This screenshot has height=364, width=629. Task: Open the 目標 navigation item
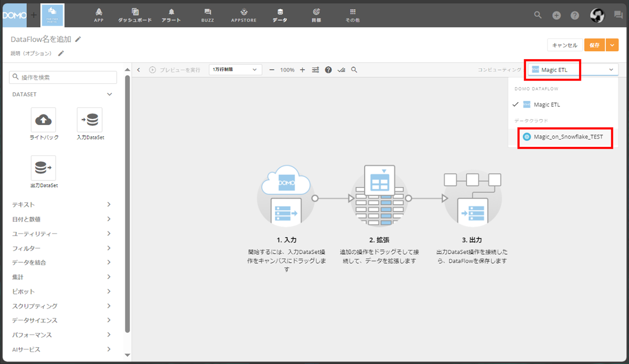pos(316,15)
